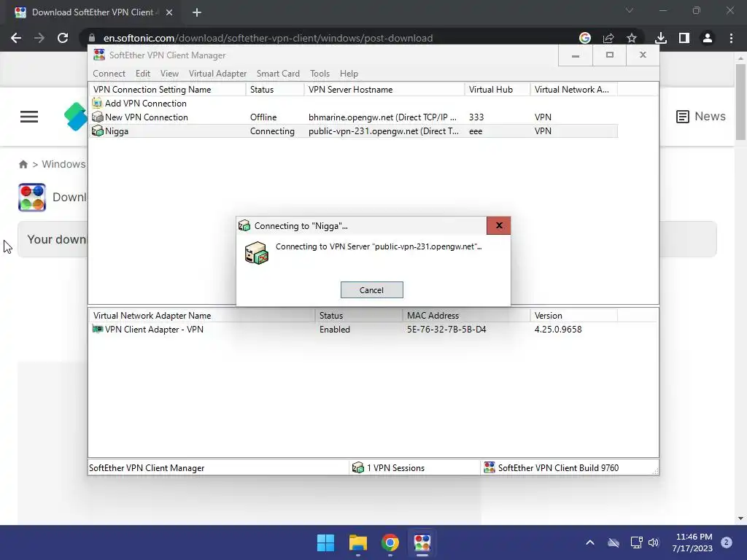The width and height of the screenshot is (747, 560).
Task: Open Chrome three-dot menu
Action: 731,38
